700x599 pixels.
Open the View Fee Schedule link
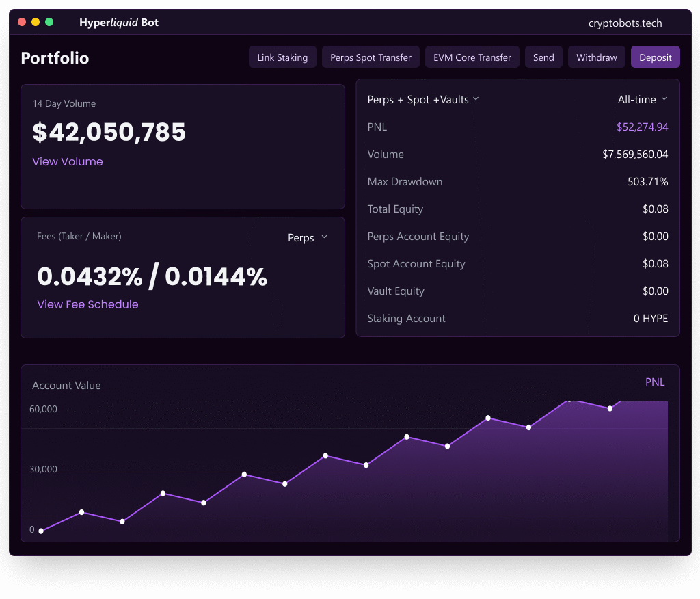tap(87, 304)
